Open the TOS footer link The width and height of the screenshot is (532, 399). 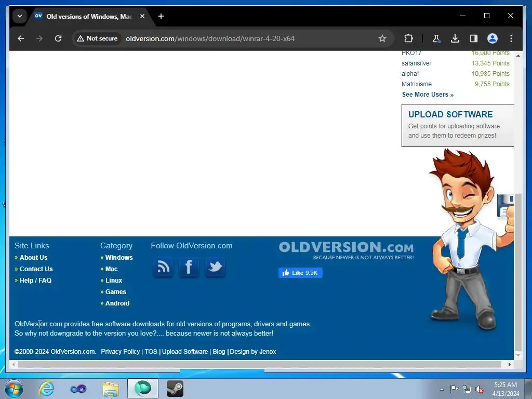(151, 352)
